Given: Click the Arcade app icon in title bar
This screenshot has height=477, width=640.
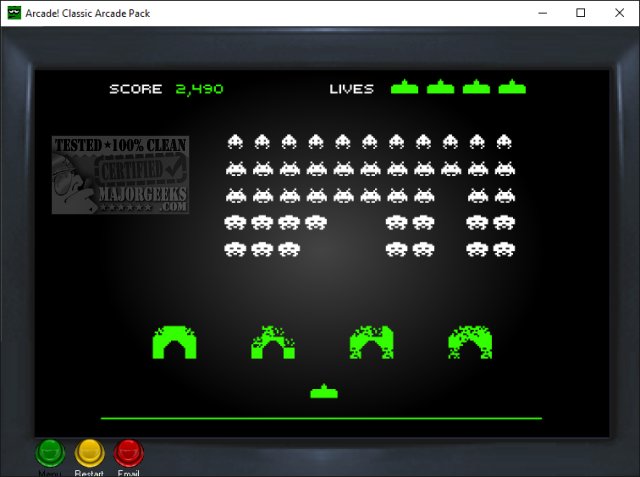Looking at the screenshot, I should (14, 13).
